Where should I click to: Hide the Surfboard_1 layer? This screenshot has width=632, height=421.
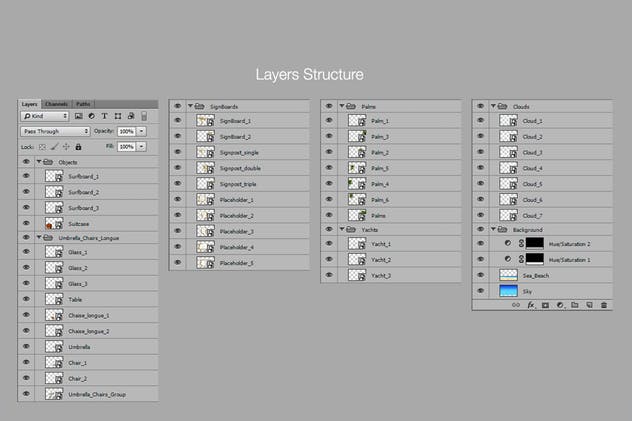tap(27, 176)
